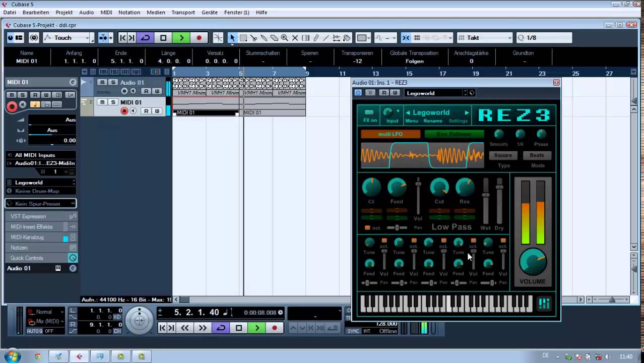This screenshot has height=363, width=644.
Task: Open the Bearbeiten menu
Action: pos(36,12)
